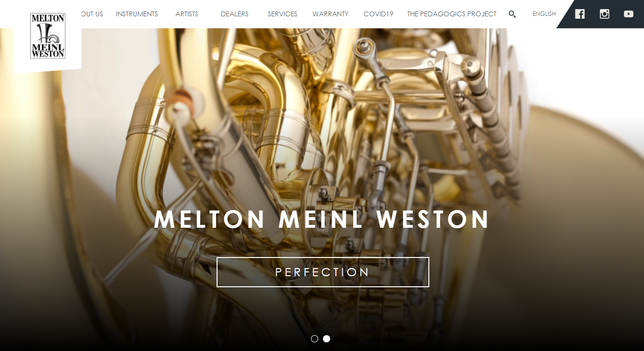Open the YouTube channel icon
This screenshot has width=644, height=351.
coord(629,14)
